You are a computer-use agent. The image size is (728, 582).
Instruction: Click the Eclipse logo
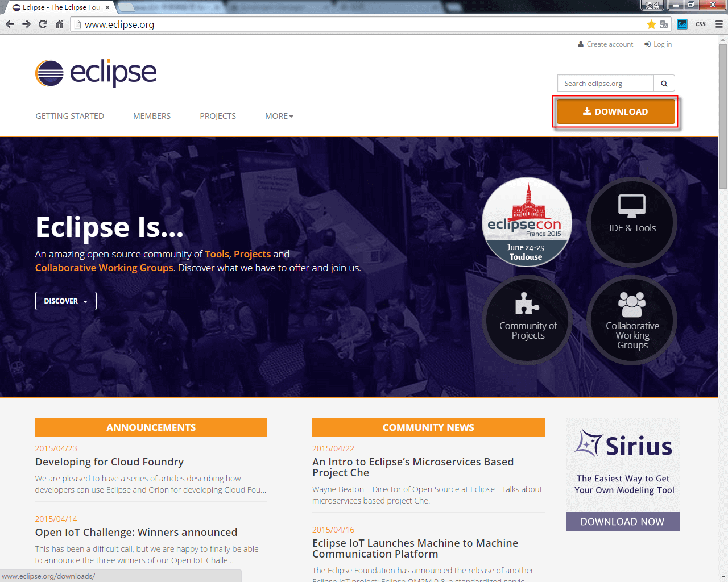click(96, 73)
